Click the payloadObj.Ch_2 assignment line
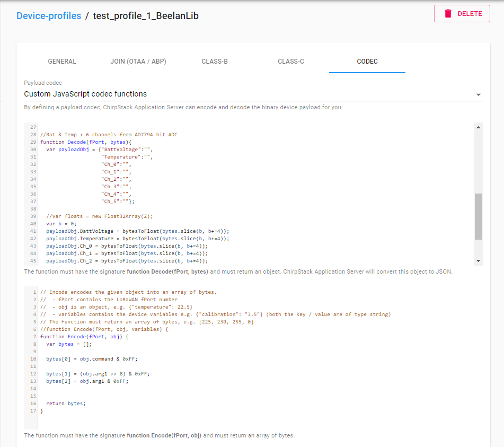This screenshot has height=447, width=504. coord(127,260)
